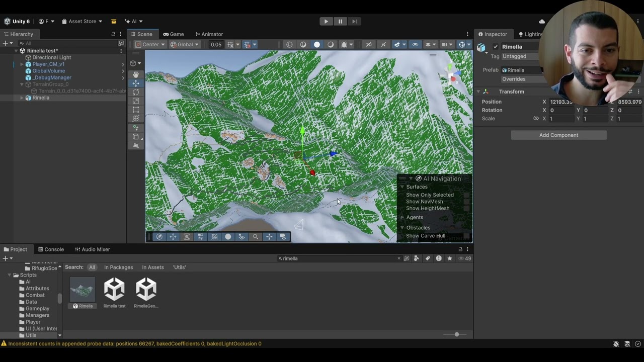Viewport: 644px width, 362px height.
Task: Select the In Packages search filter
Action: click(x=118, y=267)
